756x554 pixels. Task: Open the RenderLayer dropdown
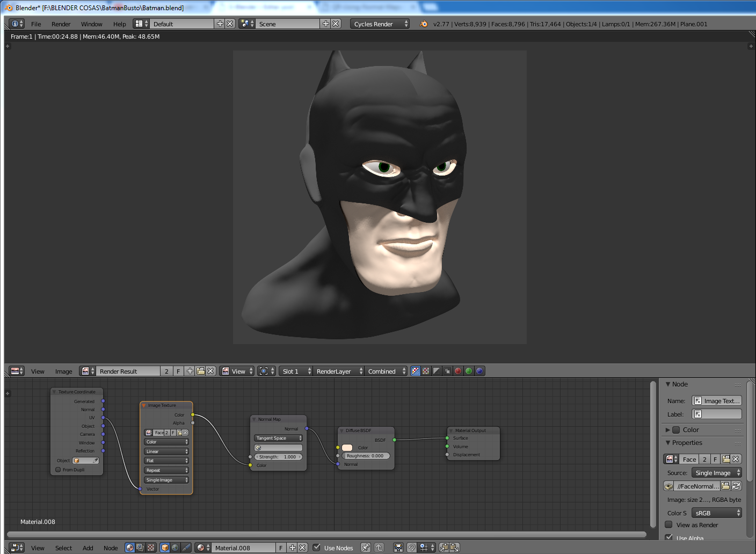pos(338,371)
